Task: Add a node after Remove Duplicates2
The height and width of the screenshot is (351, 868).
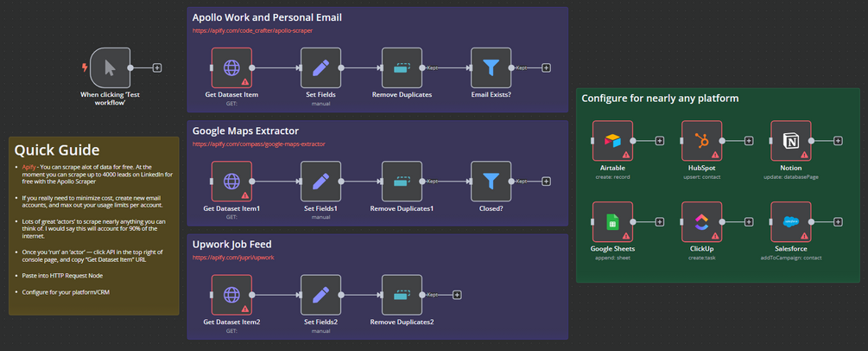Action: tap(457, 295)
